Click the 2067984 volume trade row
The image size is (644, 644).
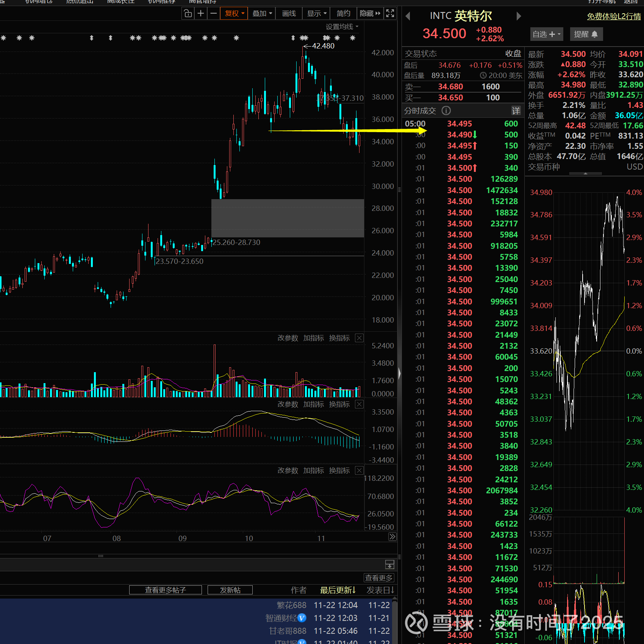pos(463,490)
